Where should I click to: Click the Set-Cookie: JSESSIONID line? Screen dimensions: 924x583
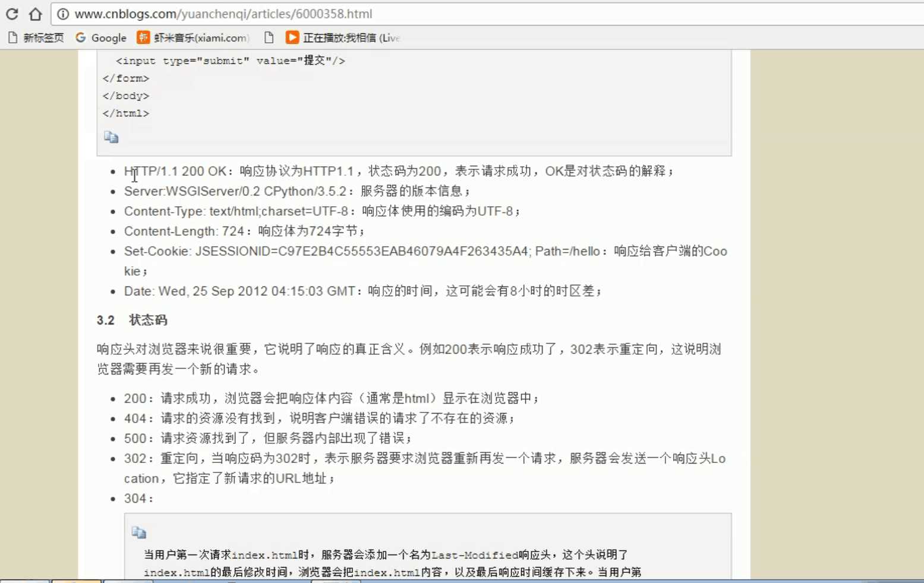tap(425, 261)
